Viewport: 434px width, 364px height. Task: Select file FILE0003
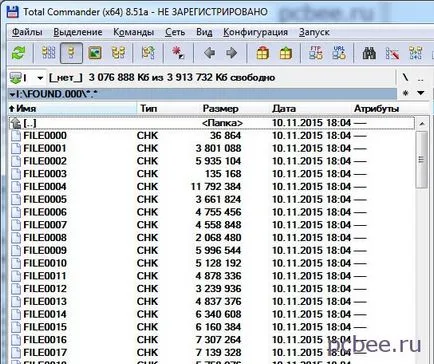(x=212, y=174)
